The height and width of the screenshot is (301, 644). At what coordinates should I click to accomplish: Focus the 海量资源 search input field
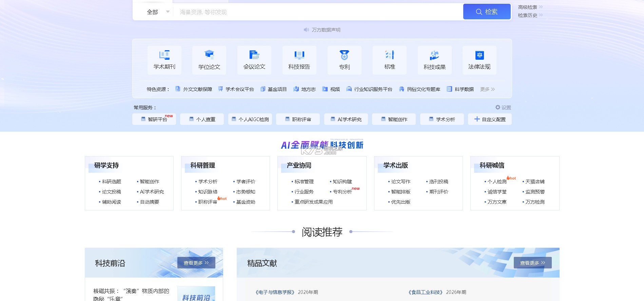click(x=318, y=12)
